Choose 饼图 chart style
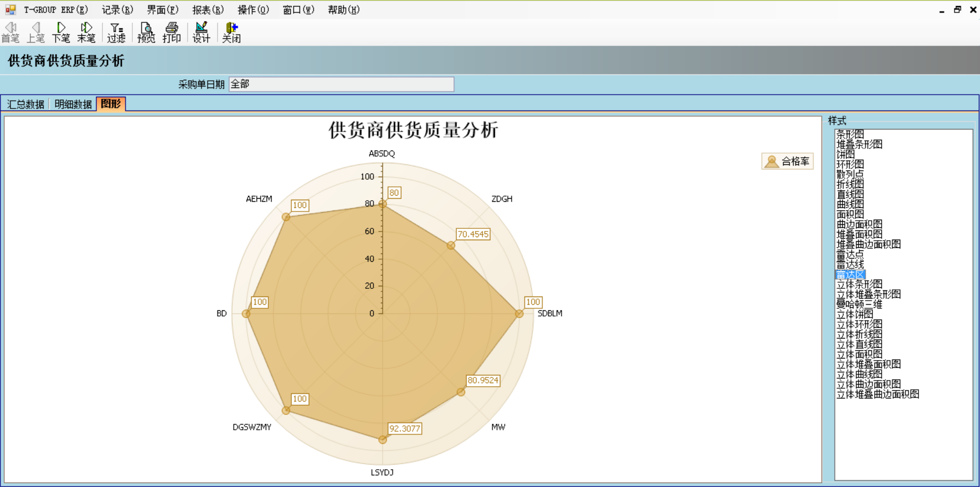The width and height of the screenshot is (980, 487). [x=845, y=154]
